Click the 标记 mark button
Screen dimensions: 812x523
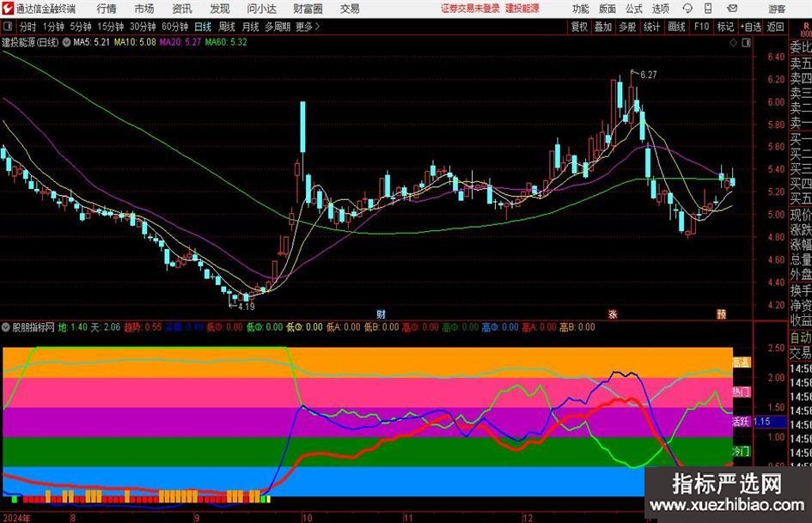pyautogui.click(x=725, y=27)
